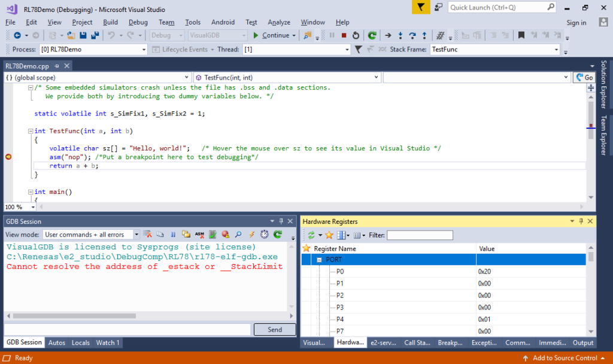Open the Debug menu
The width and height of the screenshot is (613, 364).
pyautogui.click(x=138, y=22)
